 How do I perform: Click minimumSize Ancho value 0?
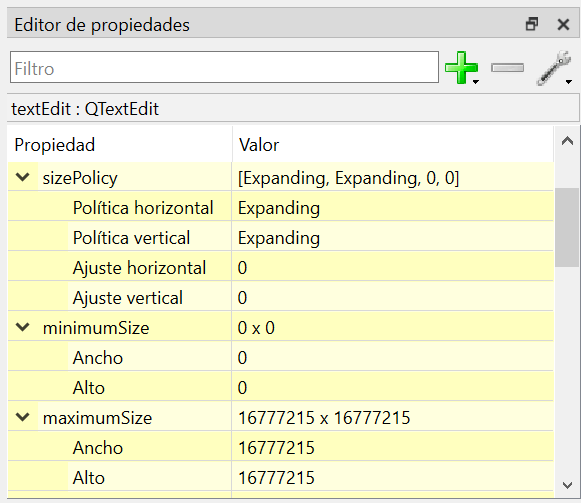pos(242,357)
